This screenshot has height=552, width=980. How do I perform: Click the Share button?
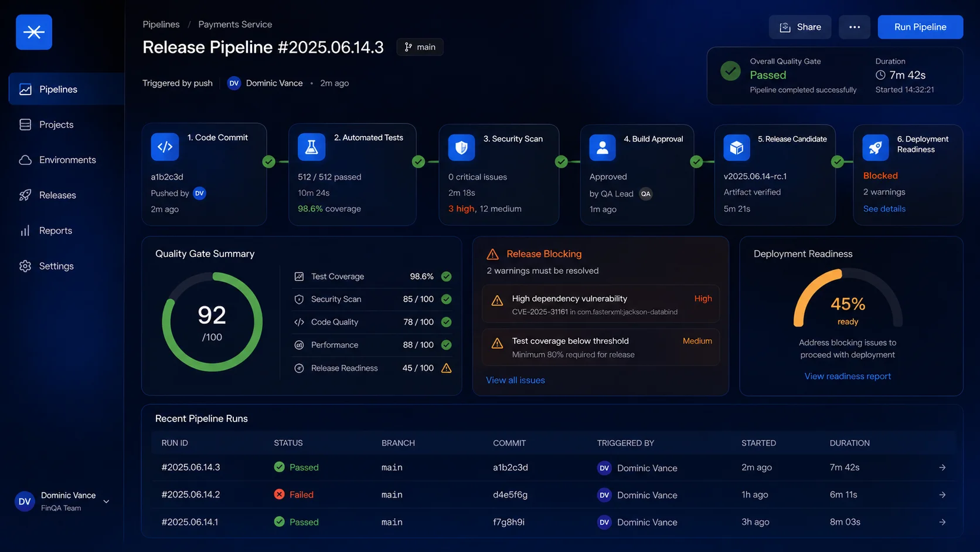pos(800,27)
